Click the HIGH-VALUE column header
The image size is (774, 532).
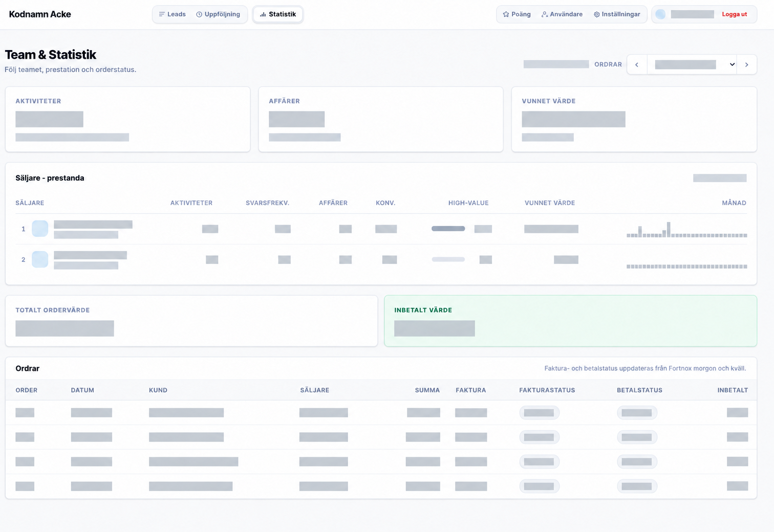[x=468, y=203]
